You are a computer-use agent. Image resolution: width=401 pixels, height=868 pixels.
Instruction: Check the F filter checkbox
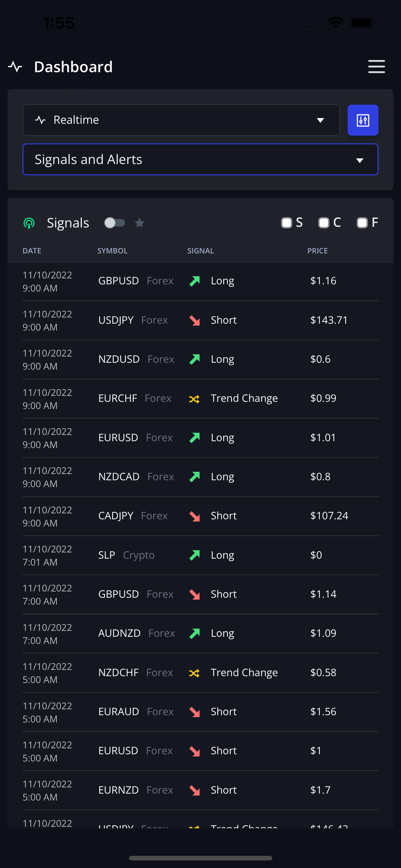pyautogui.click(x=362, y=223)
